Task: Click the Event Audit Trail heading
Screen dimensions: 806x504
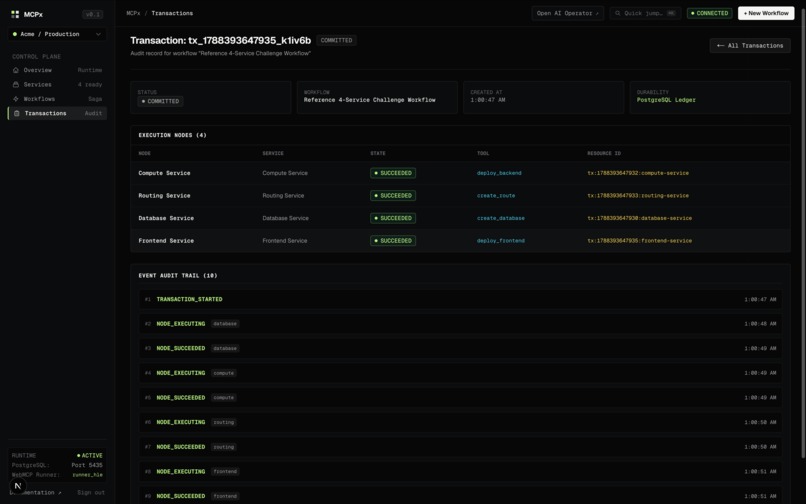Action: click(x=178, y=276)
